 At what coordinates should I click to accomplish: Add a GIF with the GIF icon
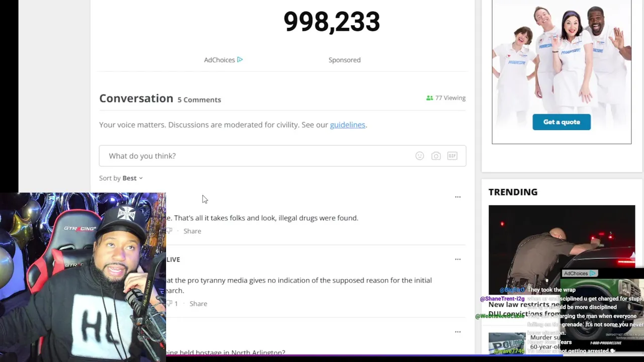coord(452,156)
